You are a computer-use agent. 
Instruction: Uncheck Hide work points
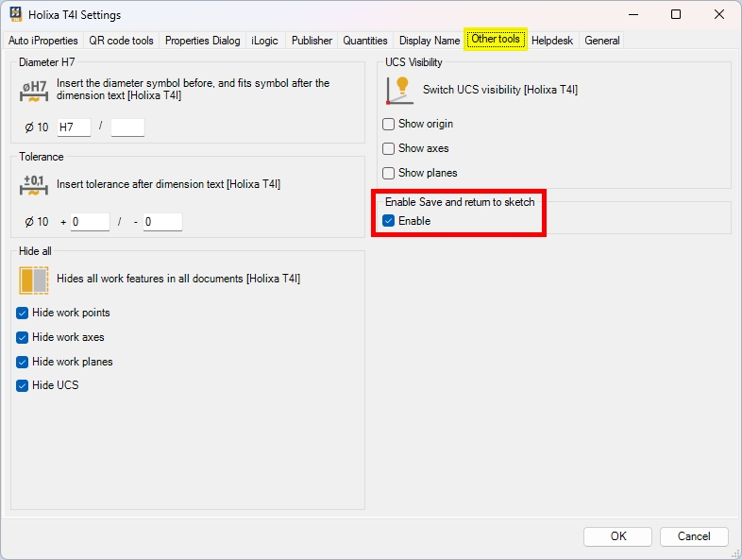click(23, 313)
